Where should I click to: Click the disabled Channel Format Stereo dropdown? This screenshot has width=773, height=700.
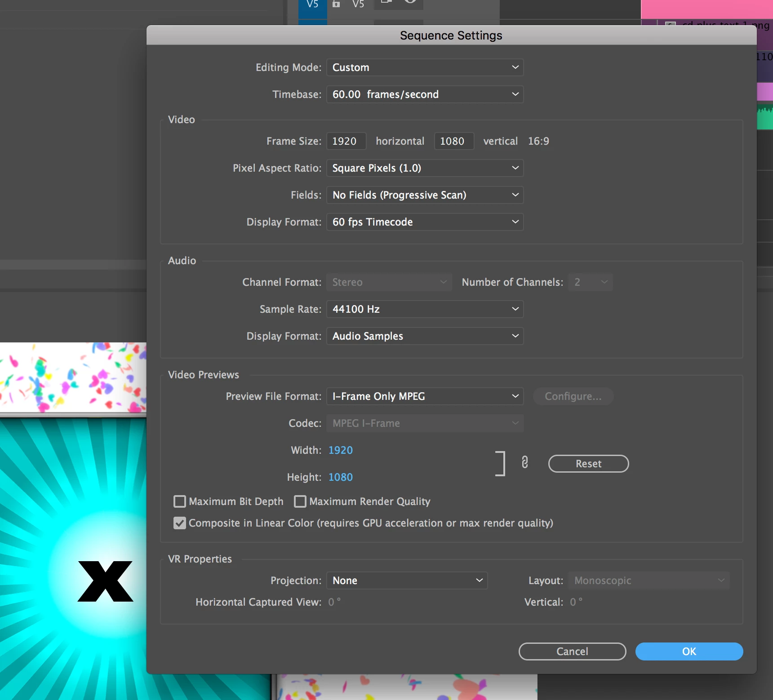[x=389, y=282]
